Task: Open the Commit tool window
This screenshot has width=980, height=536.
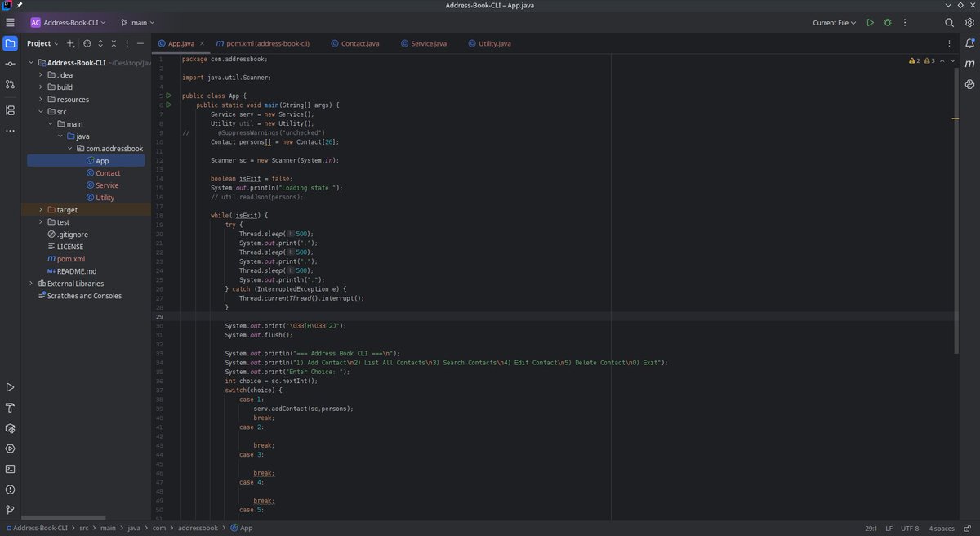Action: point(10,64)
